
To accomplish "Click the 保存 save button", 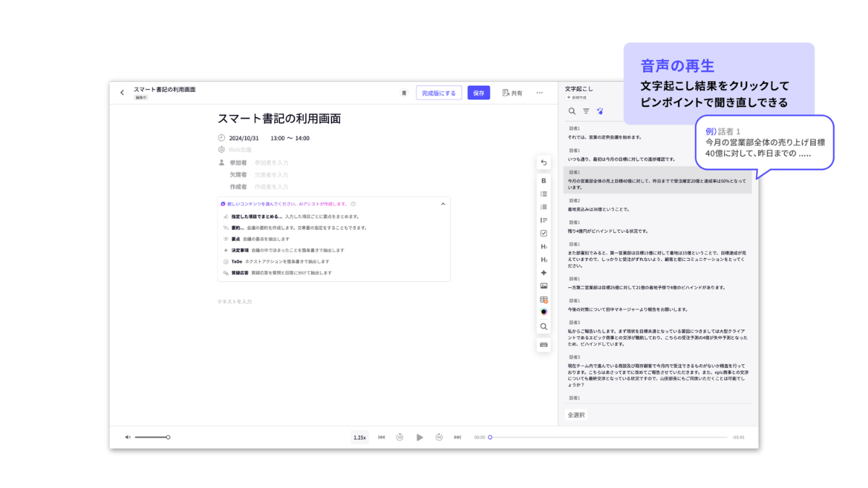I will click(x=478, y=93).
